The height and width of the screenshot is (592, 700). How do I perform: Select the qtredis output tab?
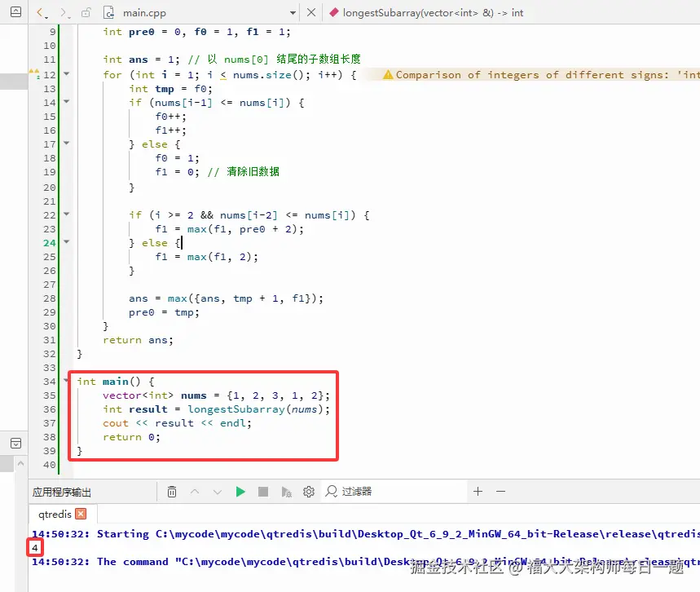click(x=55, y=515)
